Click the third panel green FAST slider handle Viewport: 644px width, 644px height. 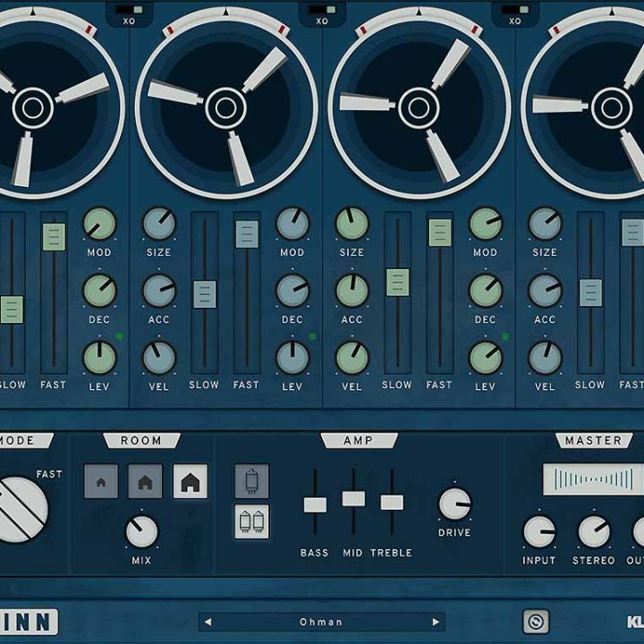click(440, 233)
